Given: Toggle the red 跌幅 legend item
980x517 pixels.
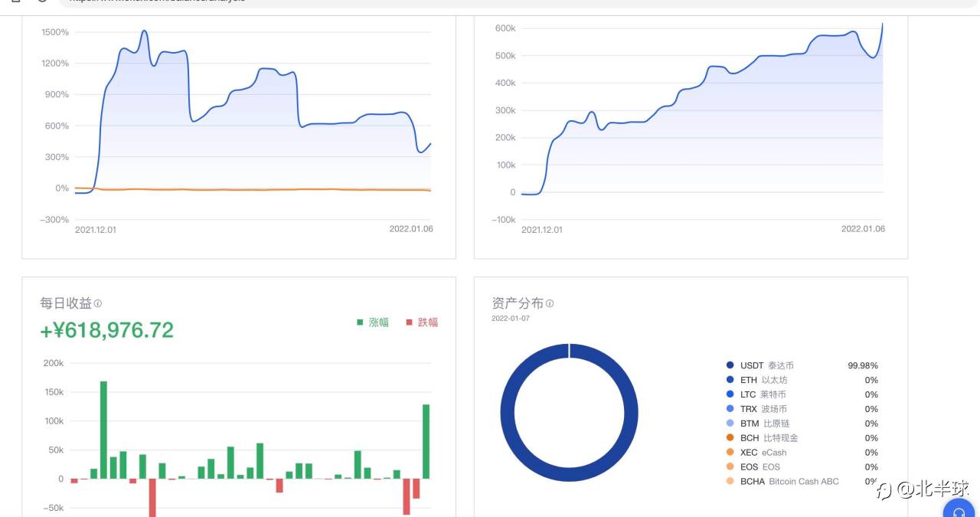Looking at the screenshot, I should [422, 322].
